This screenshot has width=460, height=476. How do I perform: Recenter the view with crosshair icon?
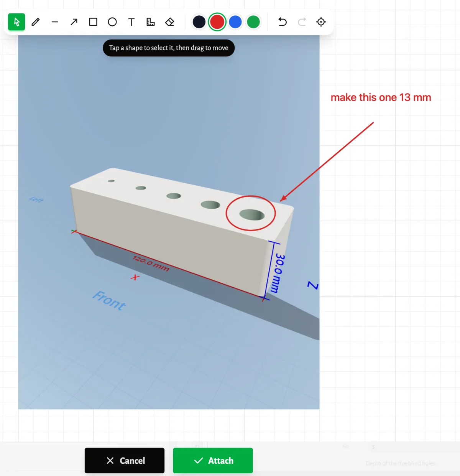point(321,22)
